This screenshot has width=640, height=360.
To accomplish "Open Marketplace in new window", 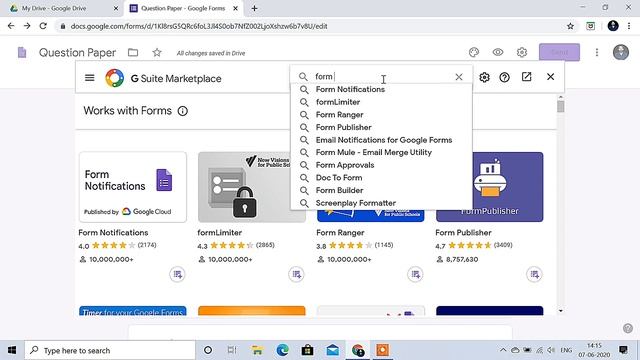I will 527,77.
